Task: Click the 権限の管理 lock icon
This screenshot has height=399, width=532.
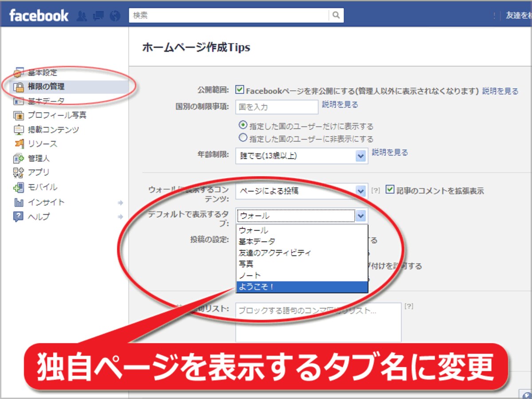Action: pyautogui.click(x=18, y=87)
